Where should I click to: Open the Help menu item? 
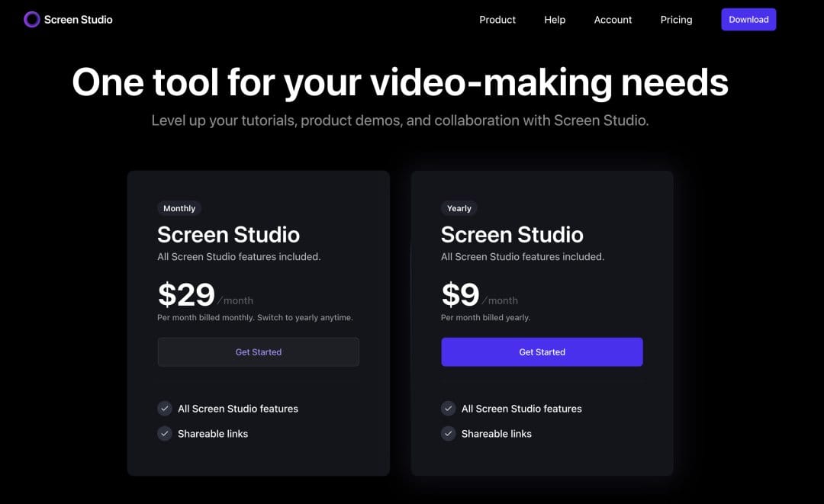555,19
